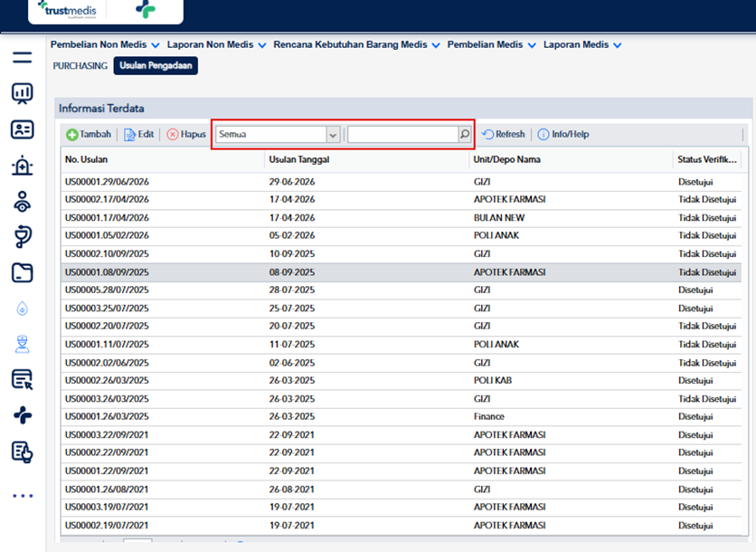Open the emergency siren sidebar icon
The image size is (756, 552).
[x=23, y=166]
